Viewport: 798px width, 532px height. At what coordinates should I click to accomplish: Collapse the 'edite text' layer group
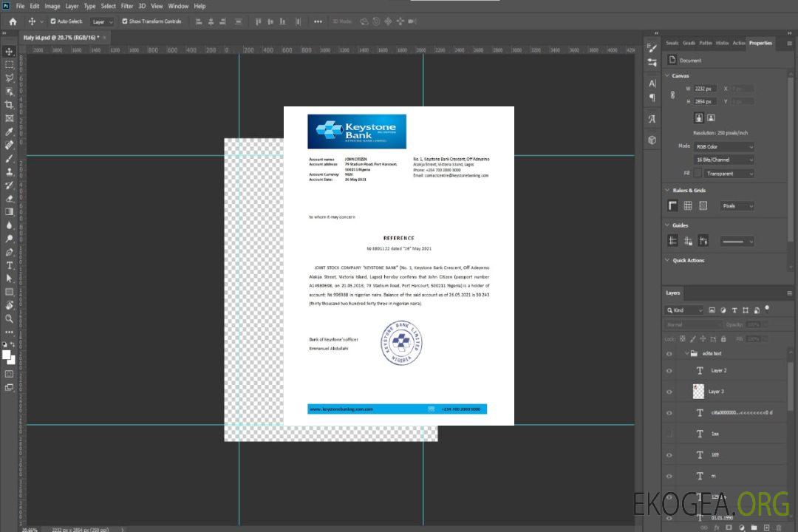click(x=686, y=353)
